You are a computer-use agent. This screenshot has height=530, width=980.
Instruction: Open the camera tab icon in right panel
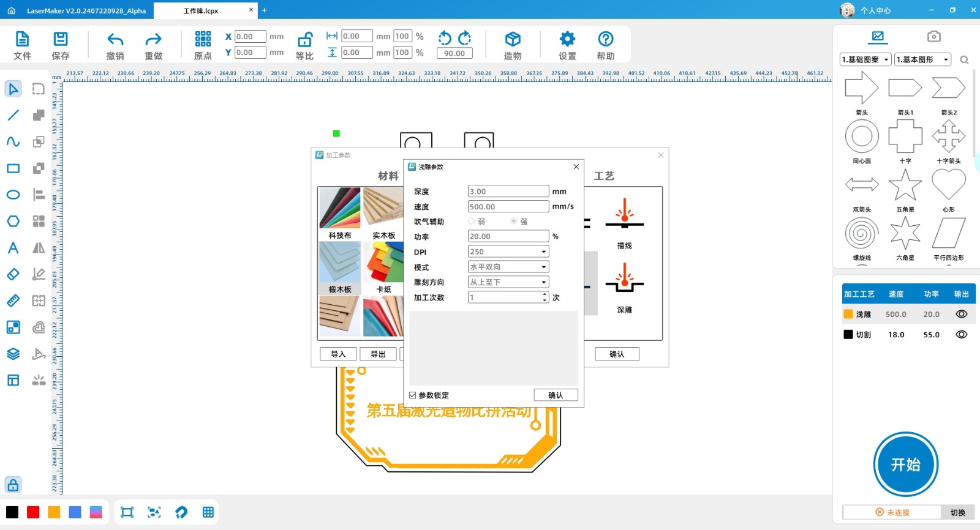coord(933,37)
